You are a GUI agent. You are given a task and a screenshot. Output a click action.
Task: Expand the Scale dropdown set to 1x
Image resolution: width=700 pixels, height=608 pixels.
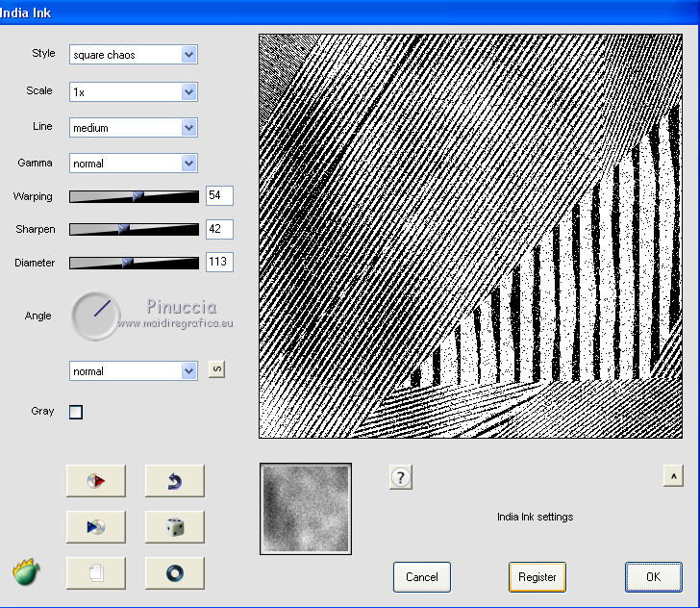pyautogui.click(x=188, y=91)
